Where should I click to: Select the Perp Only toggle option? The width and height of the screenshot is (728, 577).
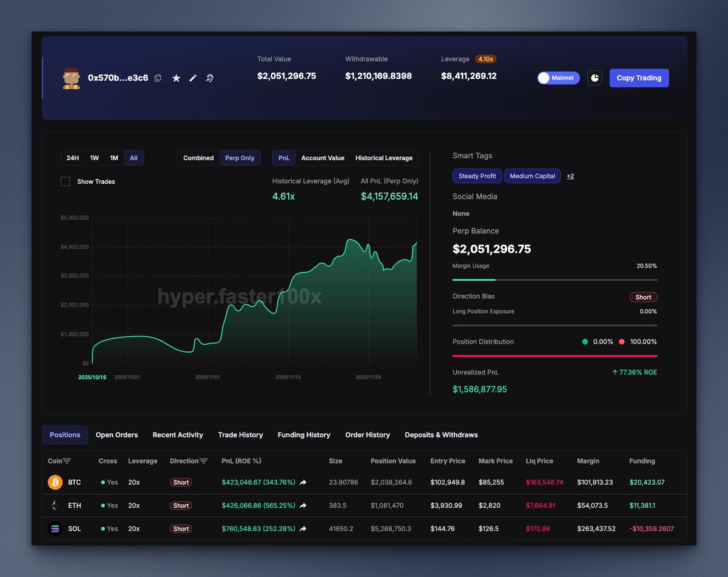coord(240,158)
